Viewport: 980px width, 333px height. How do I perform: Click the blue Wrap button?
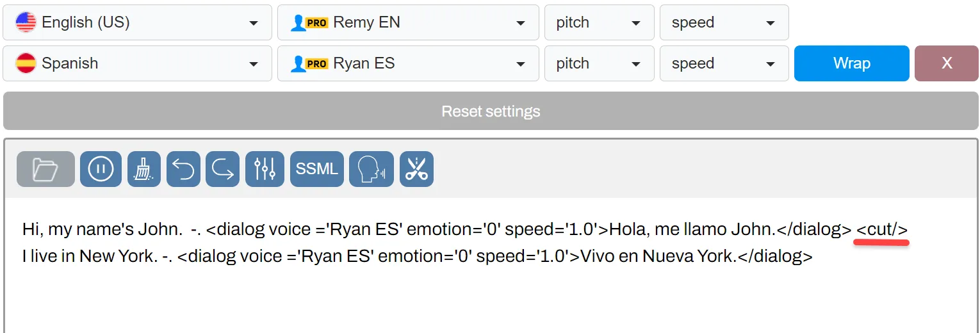tap(852, 63)
